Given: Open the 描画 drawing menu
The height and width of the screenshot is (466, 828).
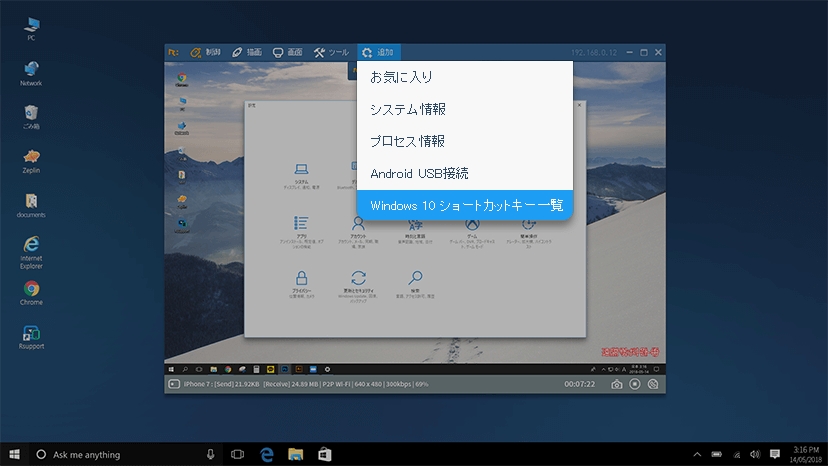Looking at the screenshot, I should pos(247,52).
